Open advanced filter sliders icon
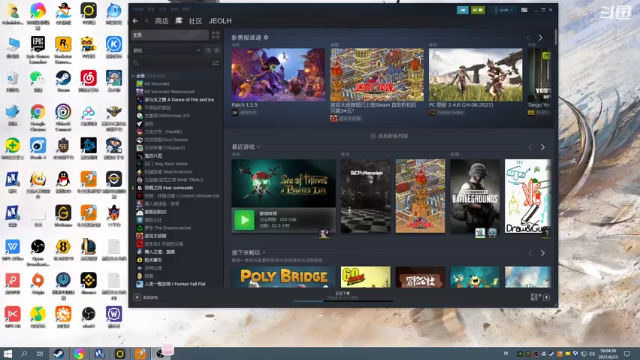 click(216, 63)
